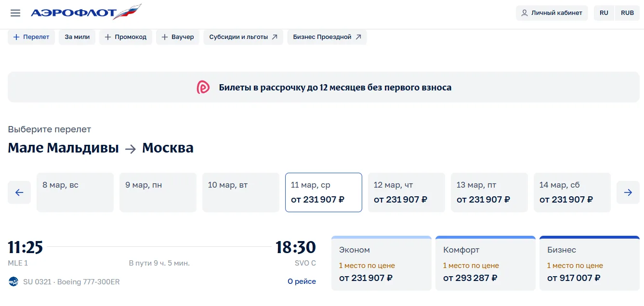Click the Aeroflot logo
This screenshot has height=306, width=644.
[86, 13]
